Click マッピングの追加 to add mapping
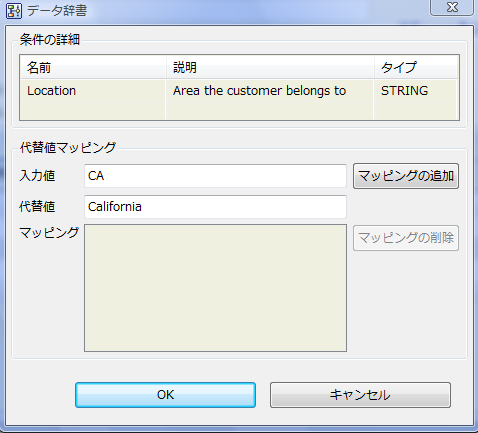 coord(406,176)
